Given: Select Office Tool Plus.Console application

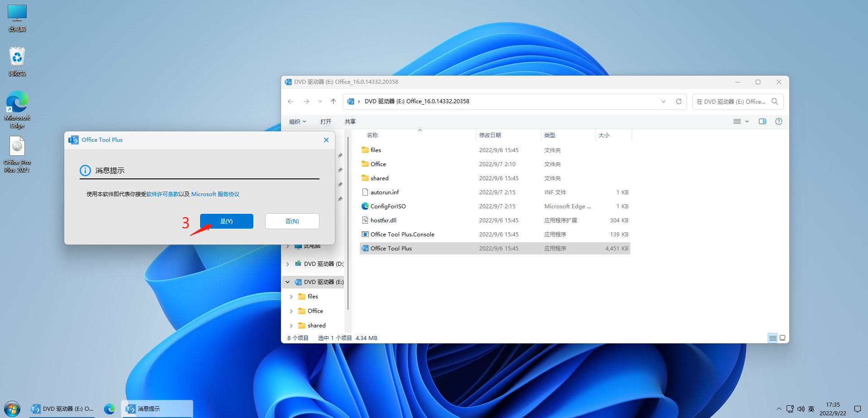Looking at the screenshot, I should click(x=495, y=234).
